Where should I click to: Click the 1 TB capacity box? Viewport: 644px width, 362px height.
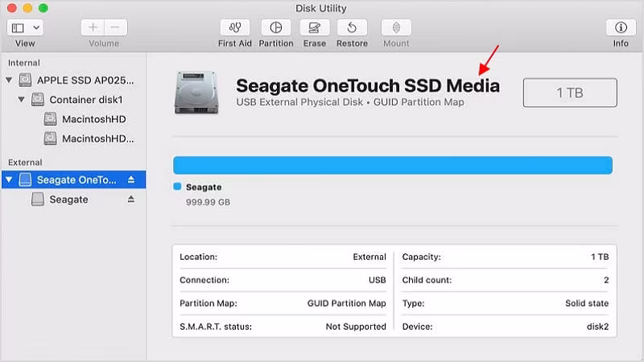click(x=570, y=93)
